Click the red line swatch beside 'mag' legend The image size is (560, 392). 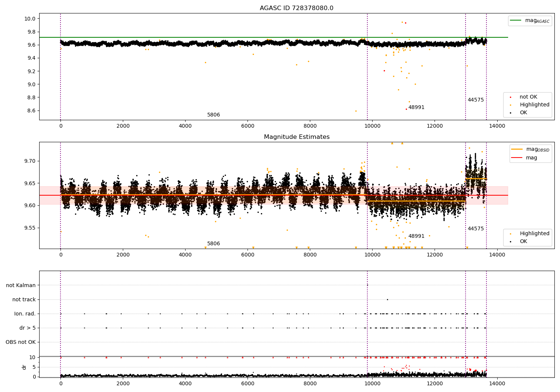[517, 158]
